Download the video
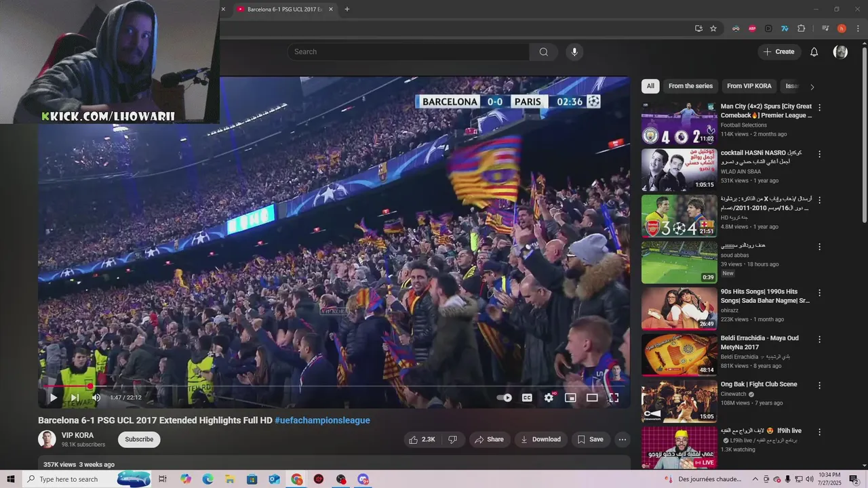868x488 pixels. (x=540, y=439)
